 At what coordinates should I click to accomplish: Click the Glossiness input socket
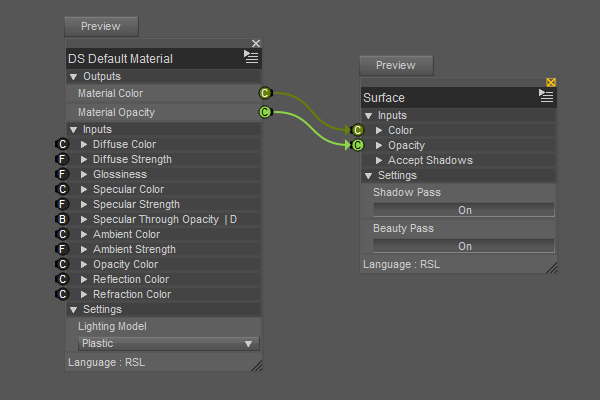click(62, 174)
